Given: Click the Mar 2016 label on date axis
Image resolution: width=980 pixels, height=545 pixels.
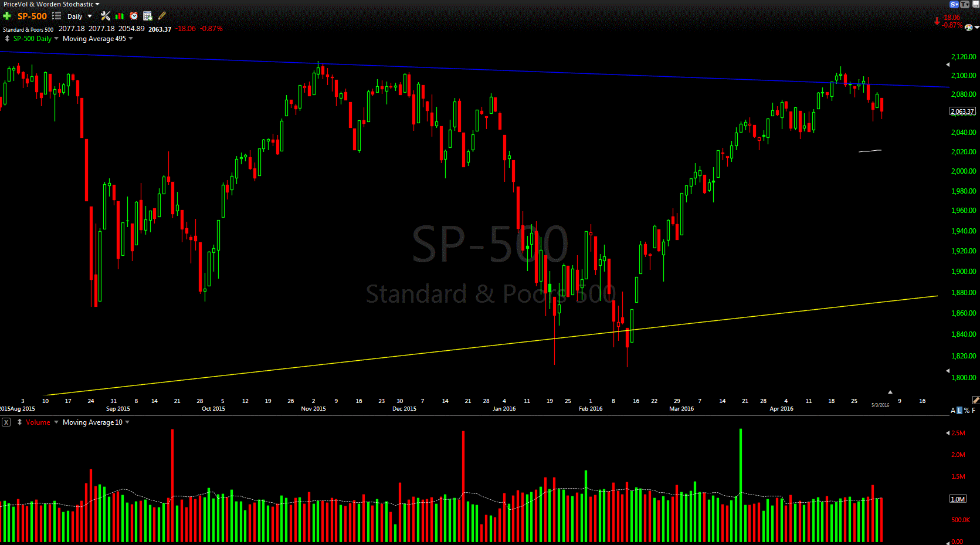Looking at the screenshot, I should [x=681, y=409].
